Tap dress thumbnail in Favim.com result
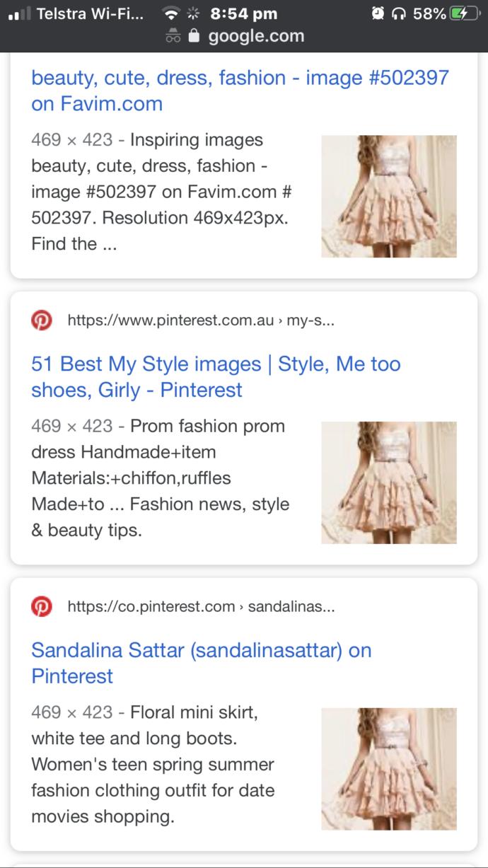Image resolution: width=488 pixels, height=868 pixels. (x=389, y=196)
